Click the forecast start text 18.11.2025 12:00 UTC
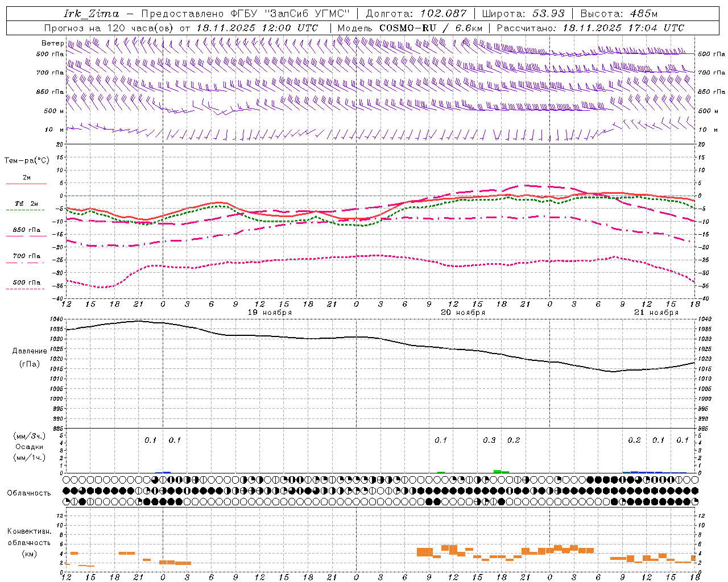The height and width of the screenshot is (582, 728). (257, 28)
